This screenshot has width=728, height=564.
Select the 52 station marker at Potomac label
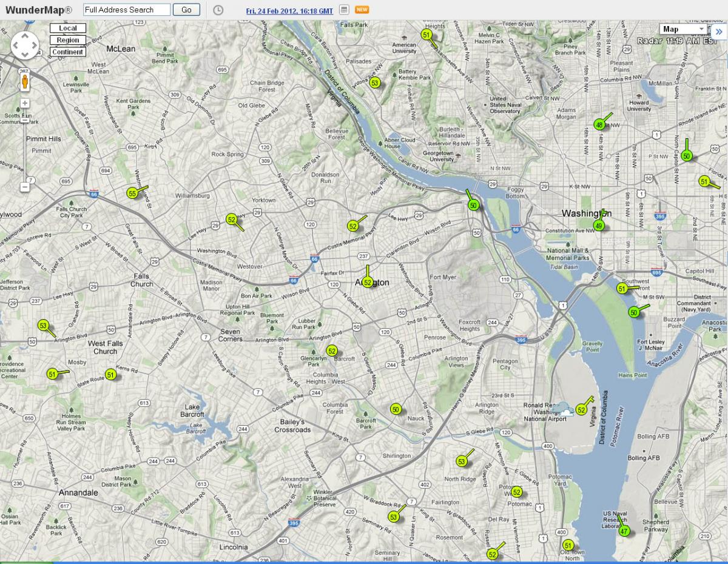(516, 492)
